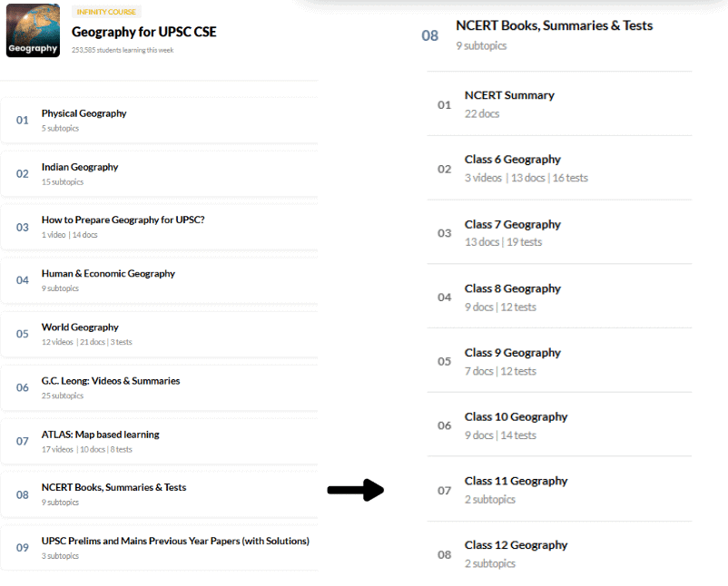Expand Human & Economic Geography subtopics
This screenshot has width=728, height=586.
159,280
